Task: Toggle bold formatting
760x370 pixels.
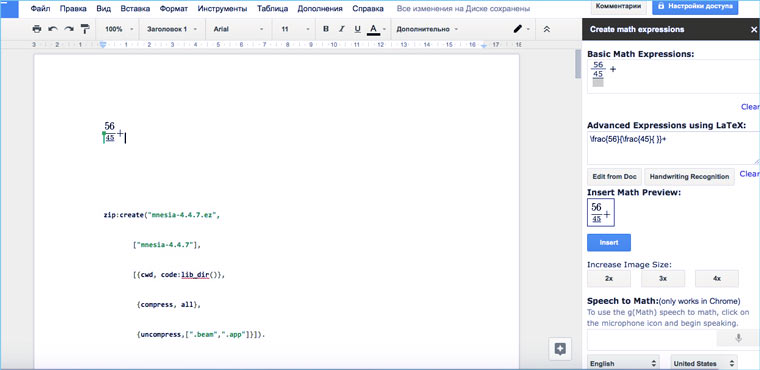Action: (326, 29)
